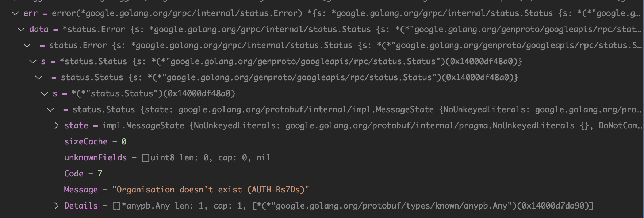Click the anypb.Any pointer value in Details

pyautogui.click(x=423, y=206)
